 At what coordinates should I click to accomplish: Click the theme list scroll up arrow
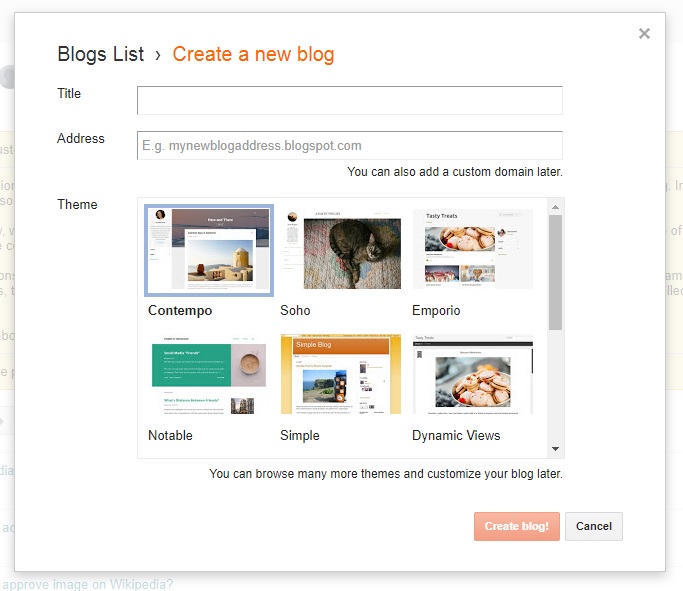[555, 207]
